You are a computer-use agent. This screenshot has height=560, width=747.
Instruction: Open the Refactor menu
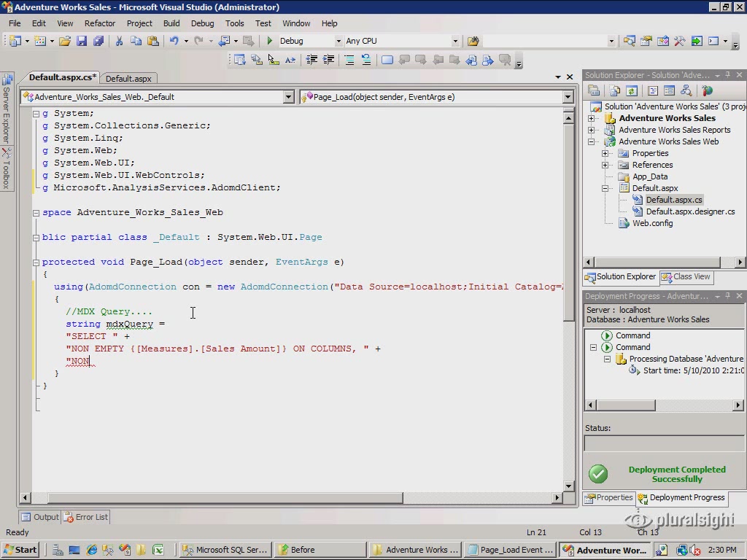pyautogui.click(x=99, y=23)
